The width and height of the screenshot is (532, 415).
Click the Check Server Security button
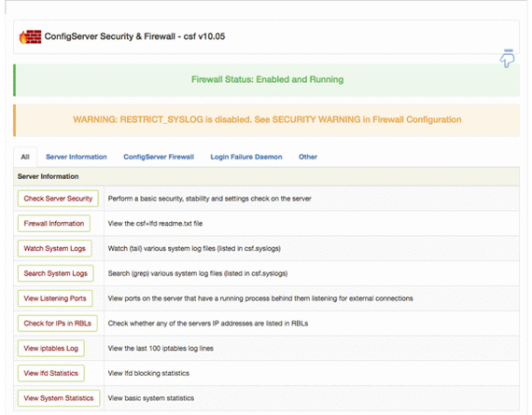58,199
